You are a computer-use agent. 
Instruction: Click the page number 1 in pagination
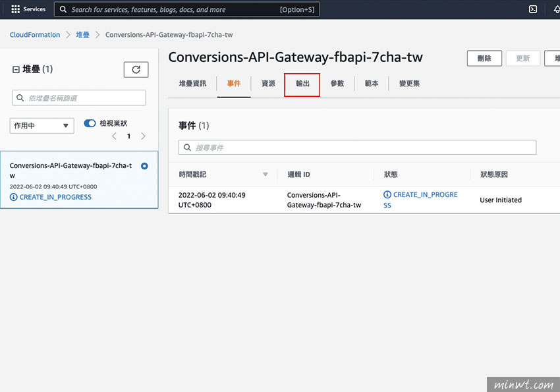[x=128, y=136]
